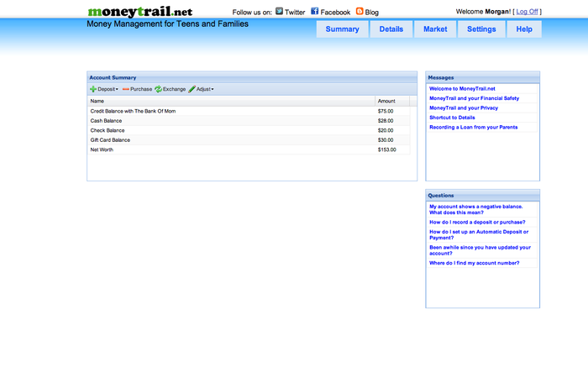Expand the Adjust dropdown arrow
The image size is (588, 367).
point(213,89)
